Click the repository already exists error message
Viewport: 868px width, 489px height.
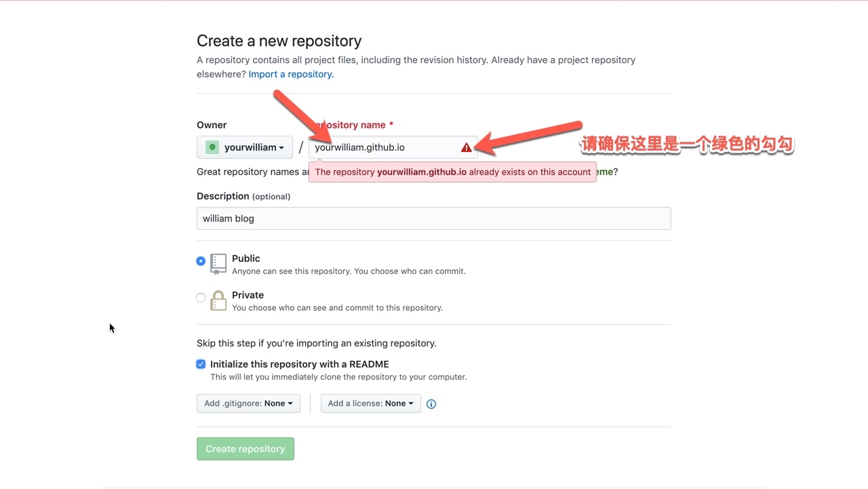pos(452,172)
